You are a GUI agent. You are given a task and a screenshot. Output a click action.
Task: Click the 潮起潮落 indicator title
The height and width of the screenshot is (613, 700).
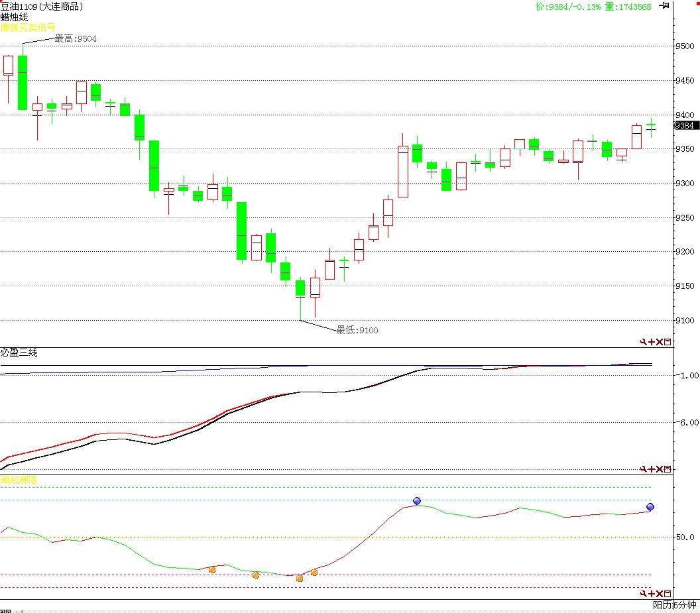coord(19,480)
